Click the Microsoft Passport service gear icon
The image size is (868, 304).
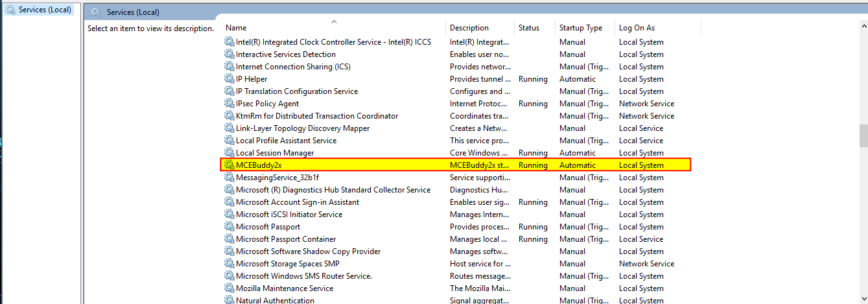tap(229, 227)
